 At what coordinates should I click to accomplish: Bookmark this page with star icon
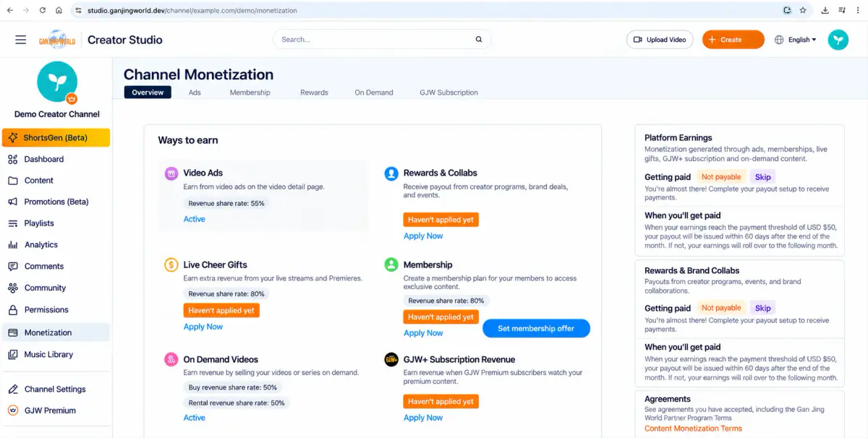803,11
